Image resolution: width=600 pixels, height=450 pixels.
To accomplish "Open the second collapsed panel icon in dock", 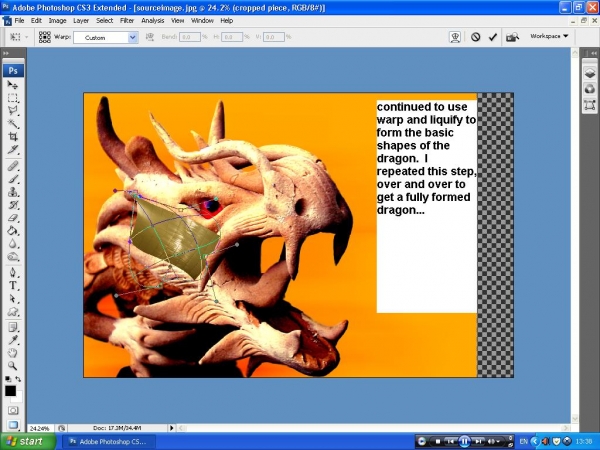I will 590,89.
